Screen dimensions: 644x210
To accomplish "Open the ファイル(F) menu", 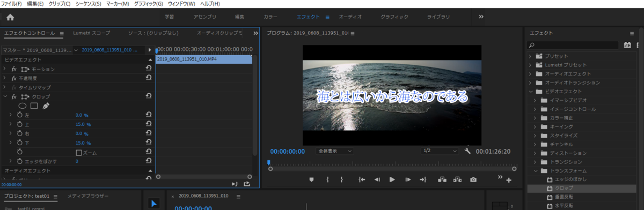I will click(x=11, y=4).
